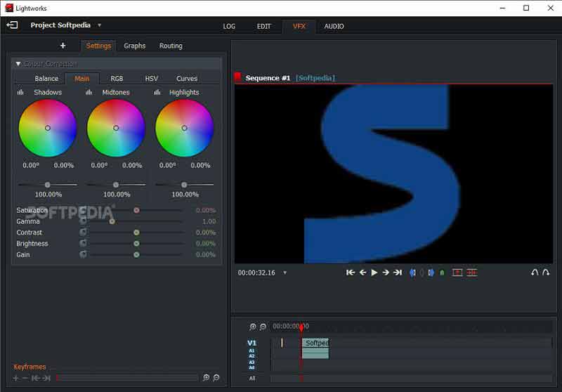Image resolution: width=562 pixels, height=392 pixels.
Task: Exit the project via back arrow icon
Action: point(12,25)
